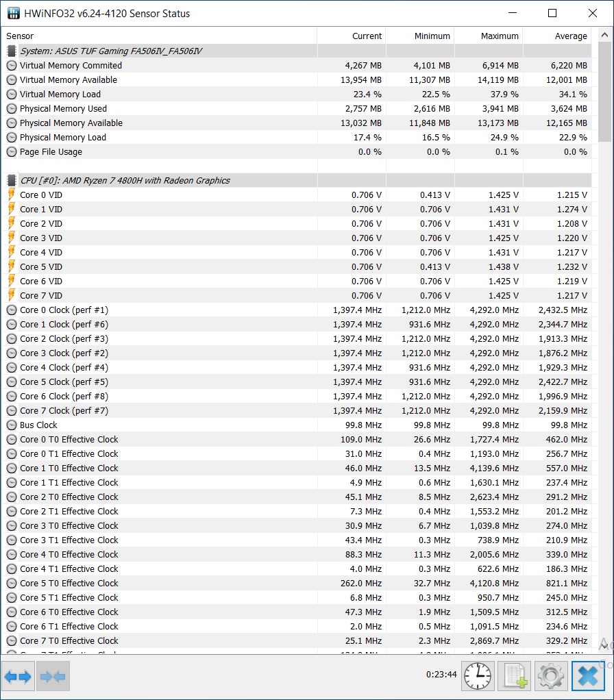Select Core 0 T1 Effective Clock row

tap(298, 453)
